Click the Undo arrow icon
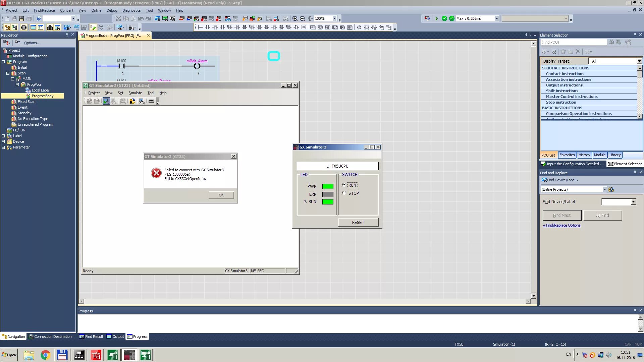Viewport: 644px width, 362px height. [141, 19]
